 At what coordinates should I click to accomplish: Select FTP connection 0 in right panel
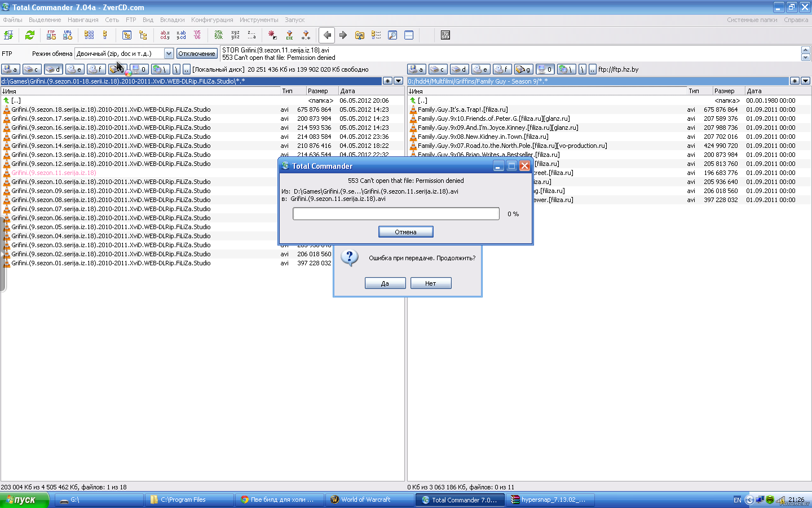coord(545,69)
